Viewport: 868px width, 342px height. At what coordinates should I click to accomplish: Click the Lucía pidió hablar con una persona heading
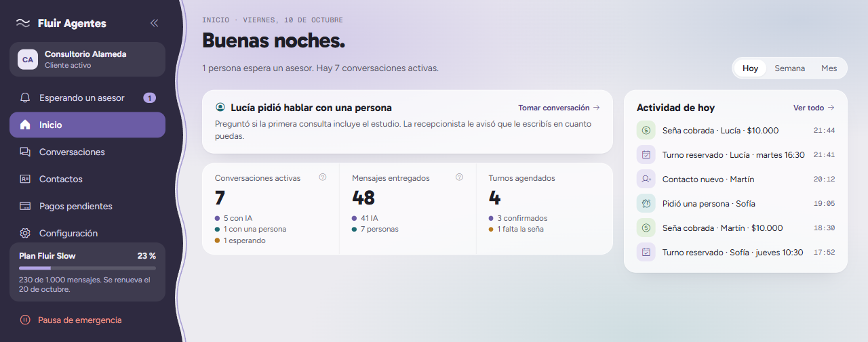[311, 108]
